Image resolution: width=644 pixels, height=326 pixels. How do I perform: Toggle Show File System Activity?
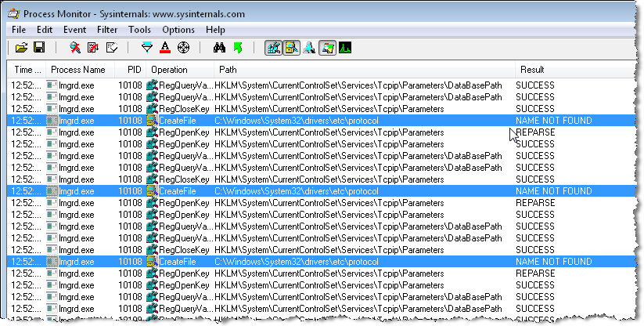(291, 48)
